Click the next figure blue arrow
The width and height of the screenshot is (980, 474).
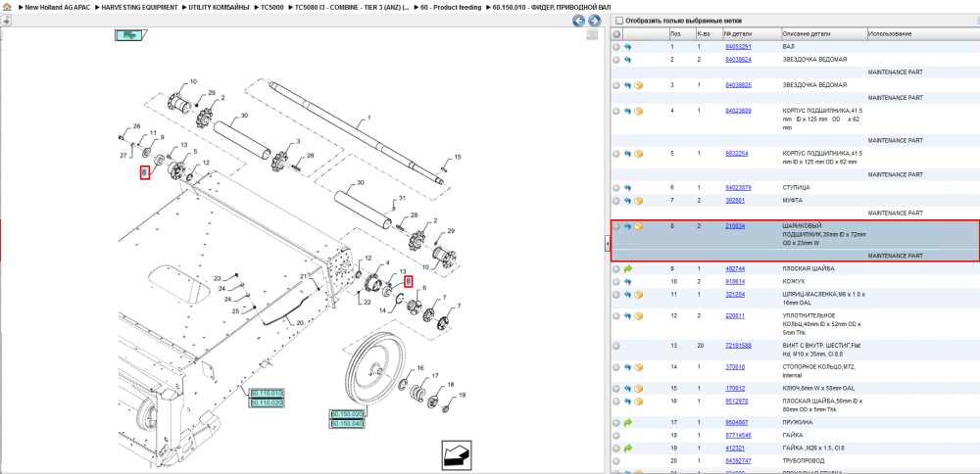(x=594, y=21)
